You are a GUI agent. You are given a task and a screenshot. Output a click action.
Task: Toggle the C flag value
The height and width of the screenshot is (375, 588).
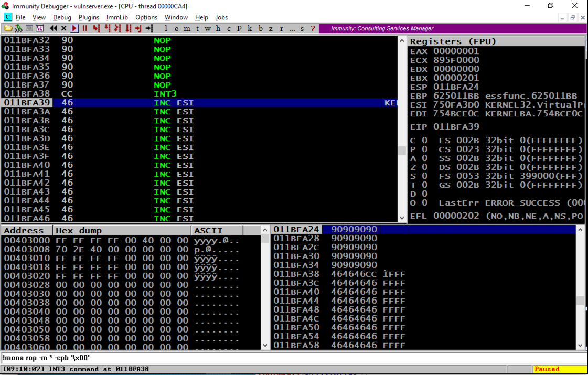click(x=424, y=141)
